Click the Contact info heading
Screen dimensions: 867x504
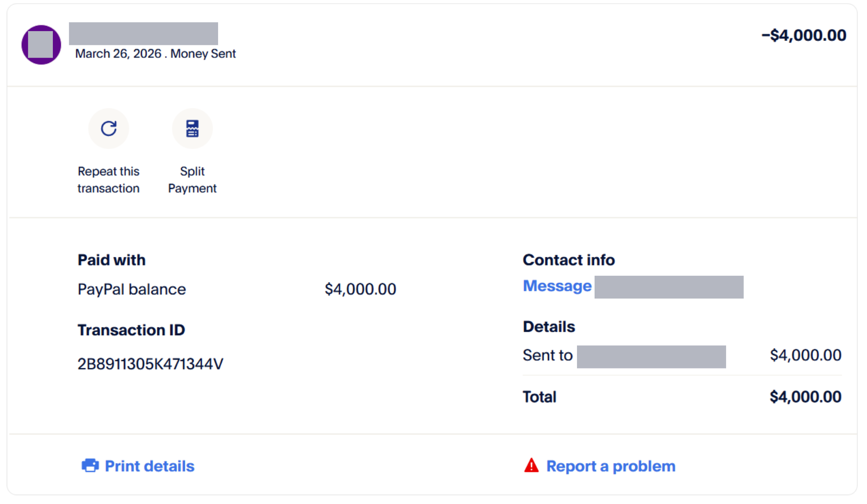[568, 260]
